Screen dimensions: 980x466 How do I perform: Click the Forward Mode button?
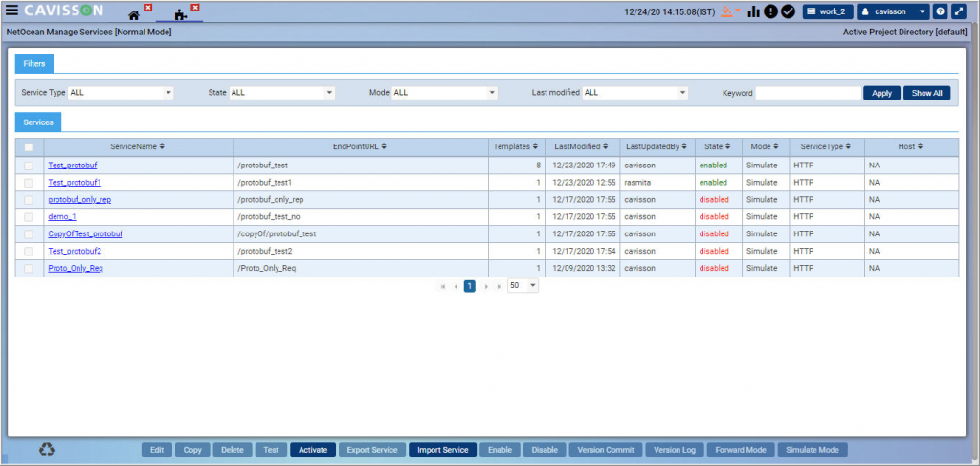pos(741,450)
